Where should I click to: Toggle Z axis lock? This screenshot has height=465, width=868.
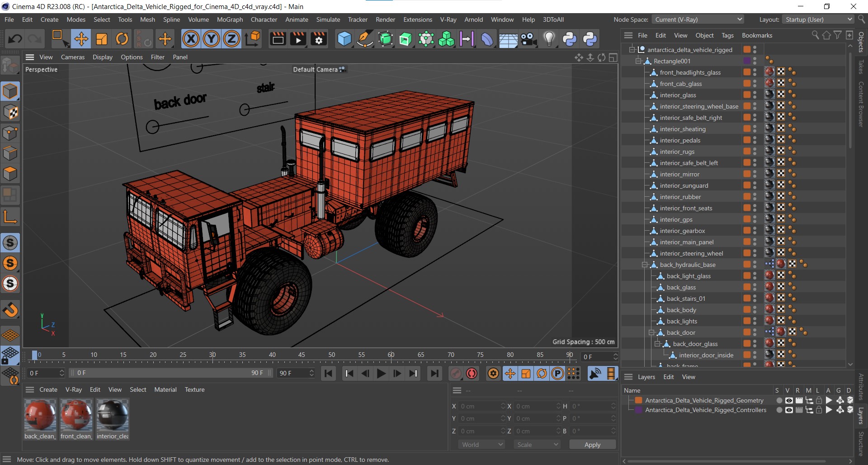click(231, 39)
